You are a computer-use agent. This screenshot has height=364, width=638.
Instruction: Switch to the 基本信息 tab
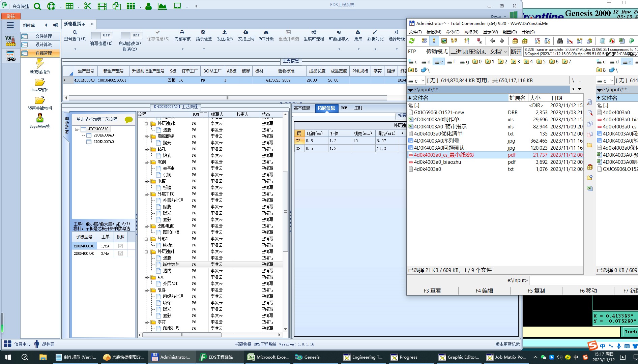(302, 108)
